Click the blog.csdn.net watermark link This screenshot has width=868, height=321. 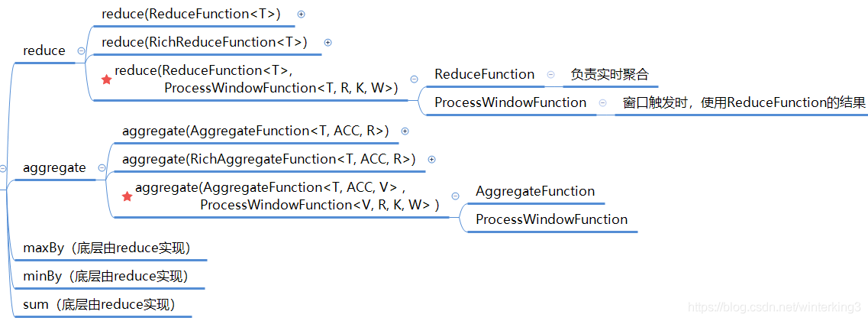pyautogui.click(x=772, y=306)
